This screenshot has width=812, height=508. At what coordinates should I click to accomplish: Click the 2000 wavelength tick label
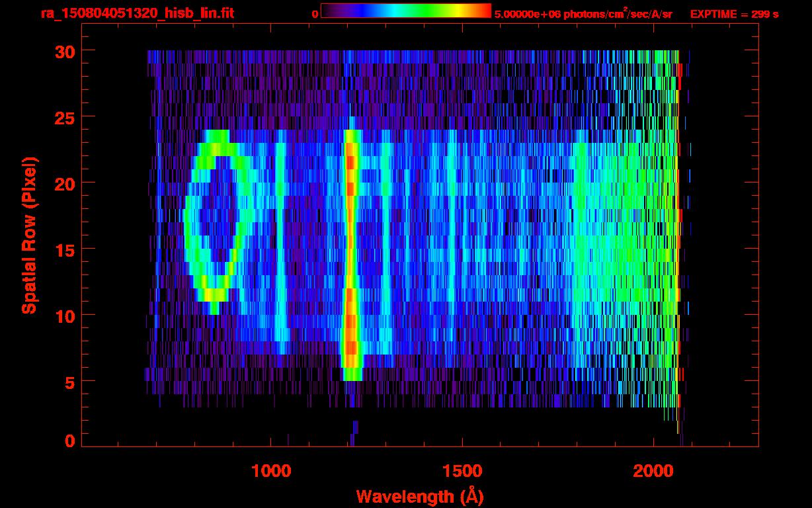pyautogui.click(x=653, y=470)
